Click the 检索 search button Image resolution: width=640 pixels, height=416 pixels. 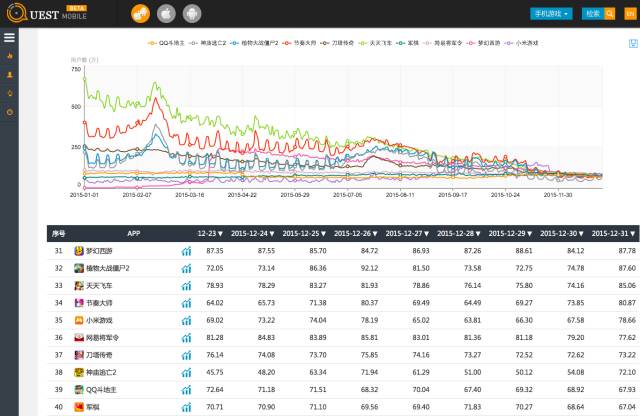593,13
